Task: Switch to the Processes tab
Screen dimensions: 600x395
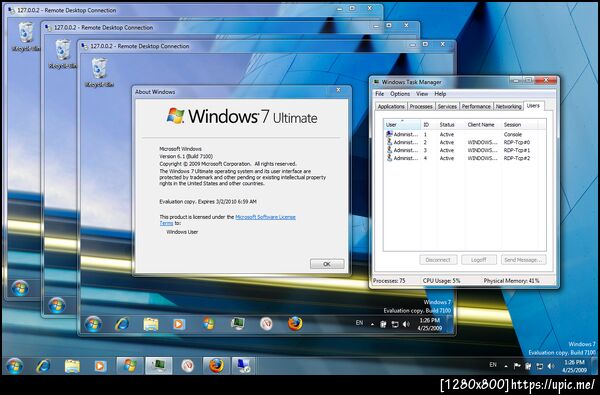Action: click(421, 106)
